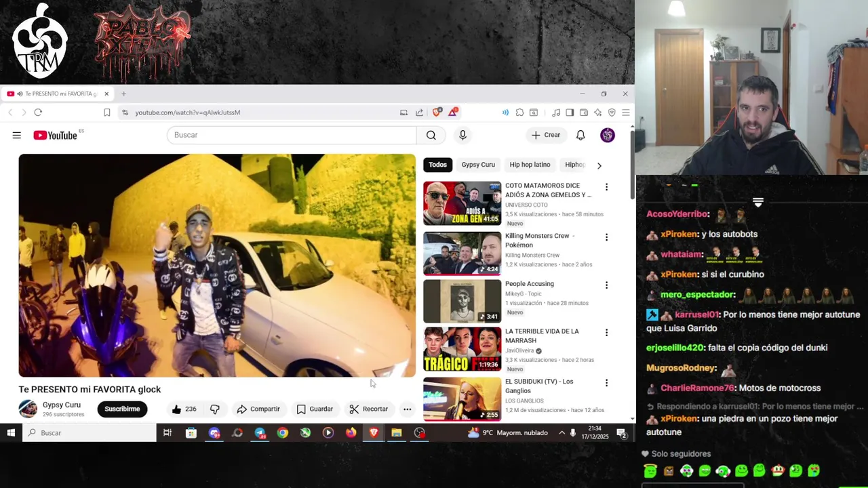
Task: Open the YouTube hamburger guide menu
Action: [16, 135]
